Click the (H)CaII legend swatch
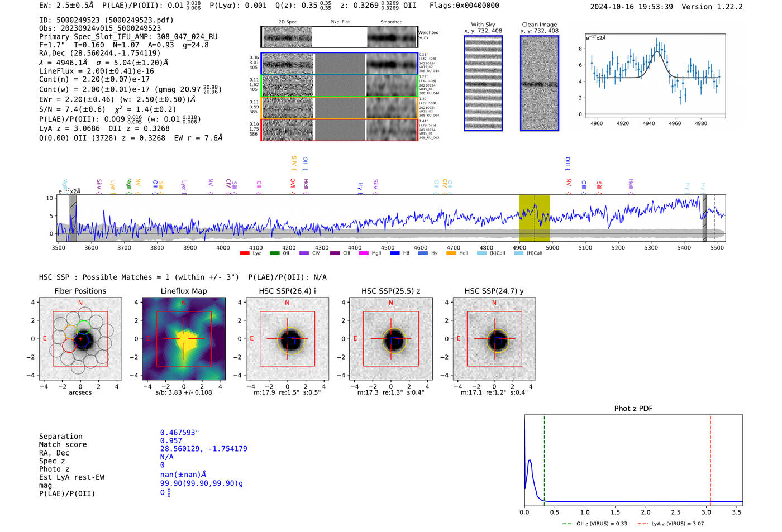This screenshot has width=782, height=532. click(518, 253)
